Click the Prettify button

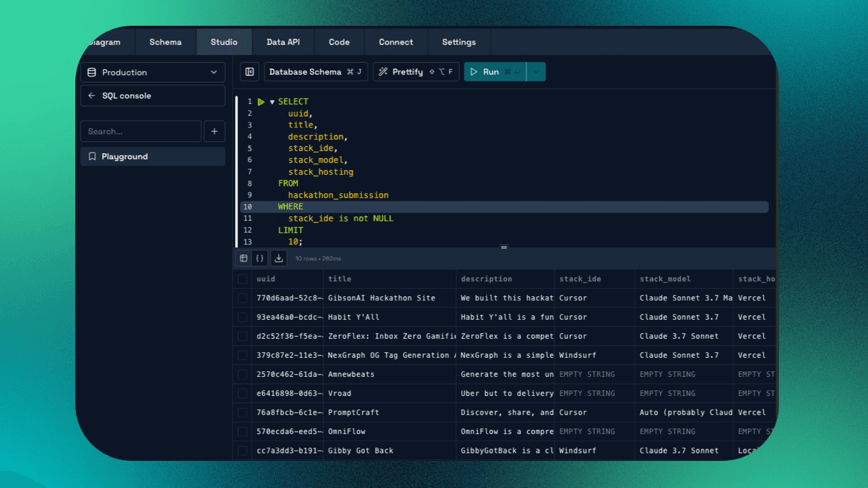click(x=416, y=72)
